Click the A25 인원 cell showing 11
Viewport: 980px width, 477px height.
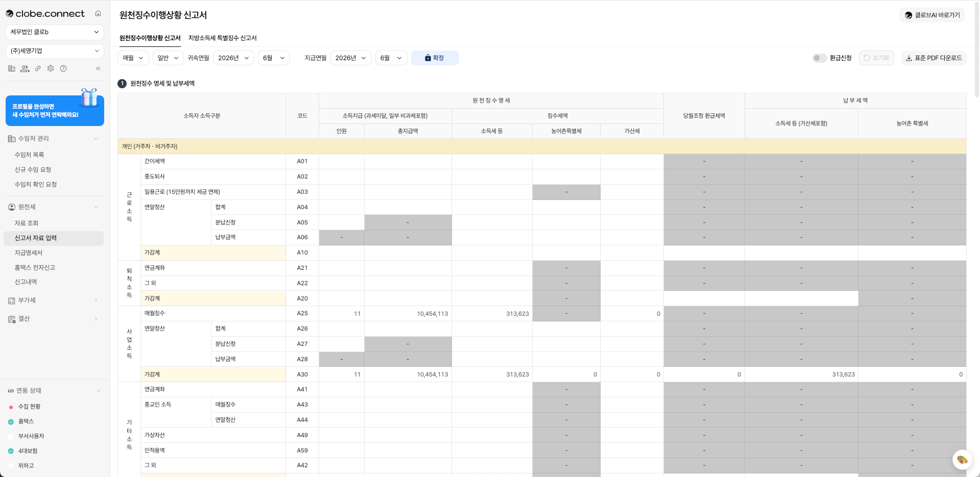tap(342, 314)
